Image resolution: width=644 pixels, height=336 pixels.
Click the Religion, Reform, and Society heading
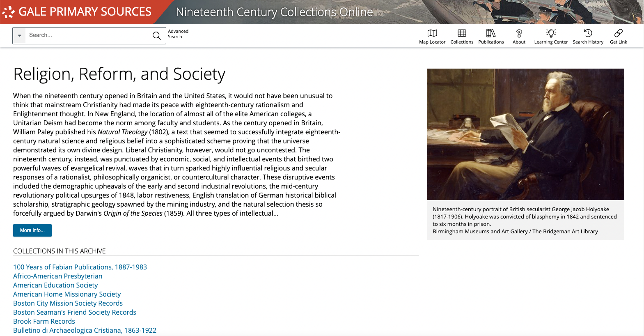(x=119, y=74)
